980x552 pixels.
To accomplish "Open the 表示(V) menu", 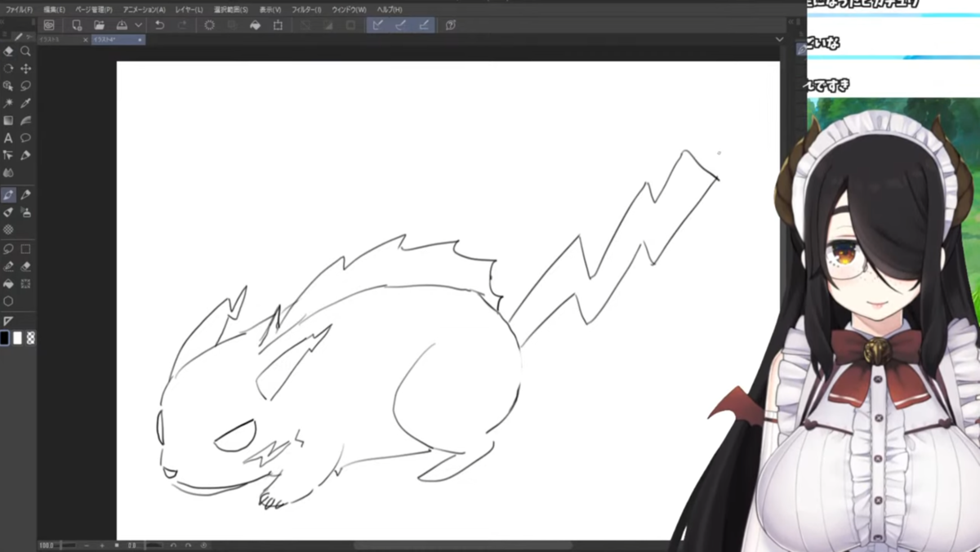I will click(270, 9).
